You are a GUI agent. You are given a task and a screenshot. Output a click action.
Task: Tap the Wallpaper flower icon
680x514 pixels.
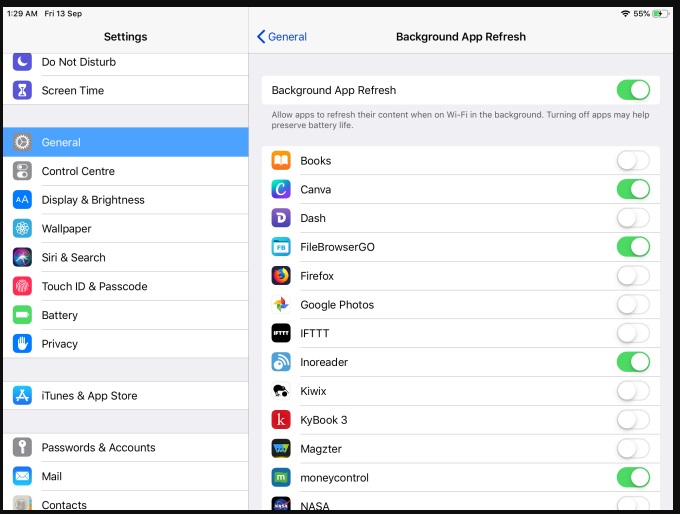point(22,229)
